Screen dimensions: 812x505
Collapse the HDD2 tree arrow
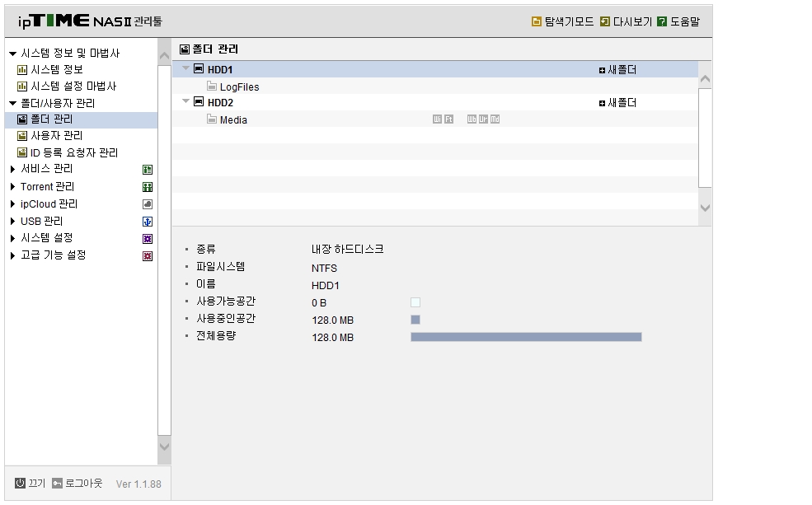pos(186,101)
